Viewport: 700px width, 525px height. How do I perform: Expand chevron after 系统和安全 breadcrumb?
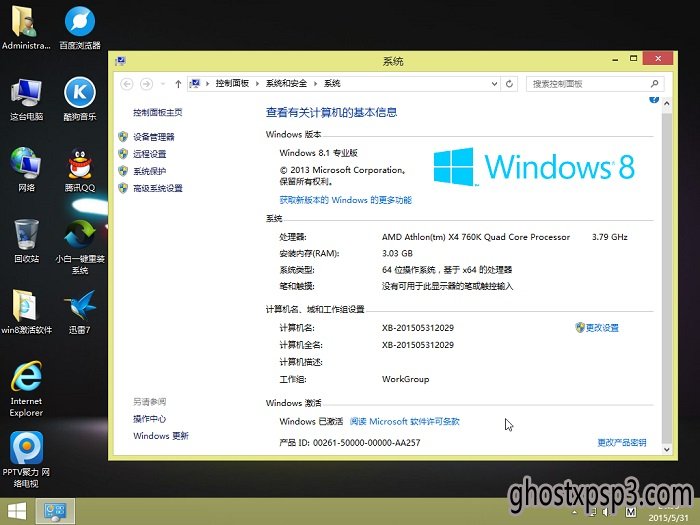[315, 83]
